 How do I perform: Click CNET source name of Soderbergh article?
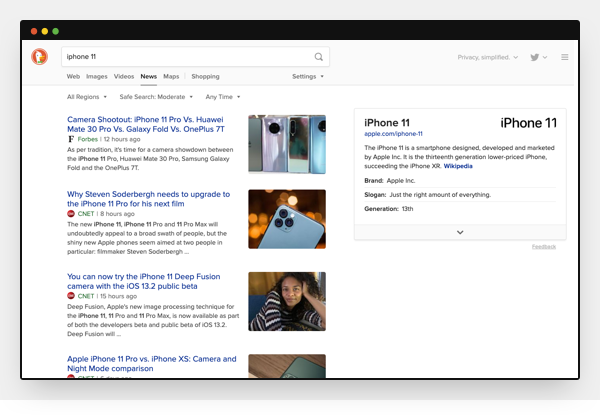coord(86,214)
